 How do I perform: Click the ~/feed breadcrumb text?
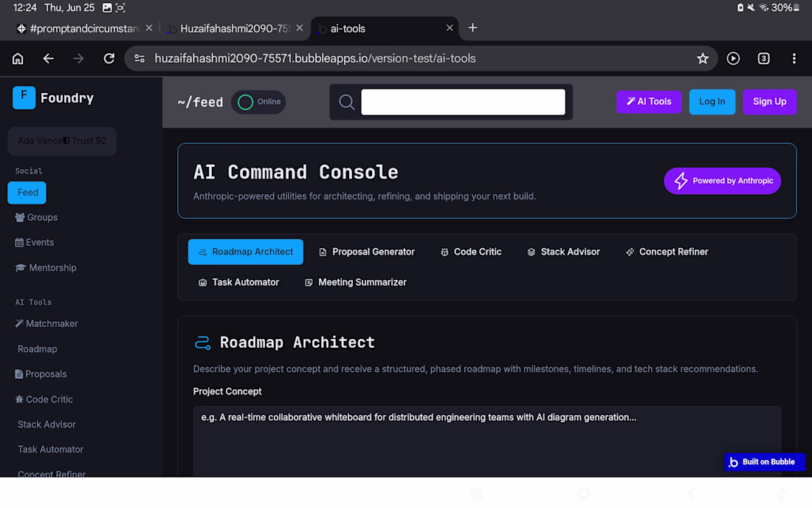[x=200, y=102]
